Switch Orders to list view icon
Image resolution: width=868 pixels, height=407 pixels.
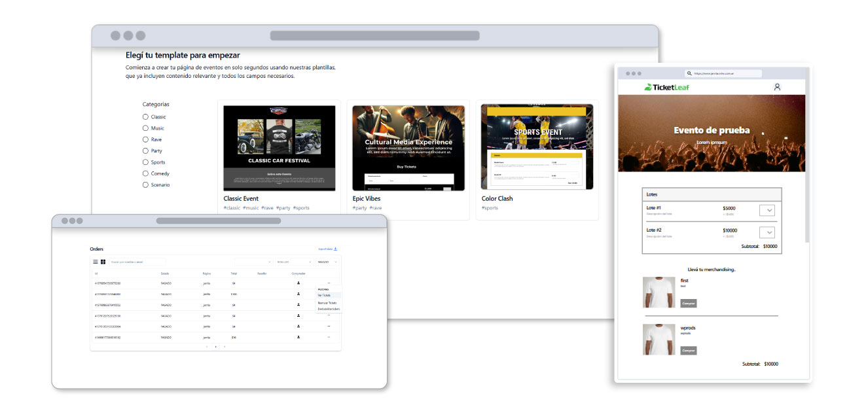click(96, 262)
